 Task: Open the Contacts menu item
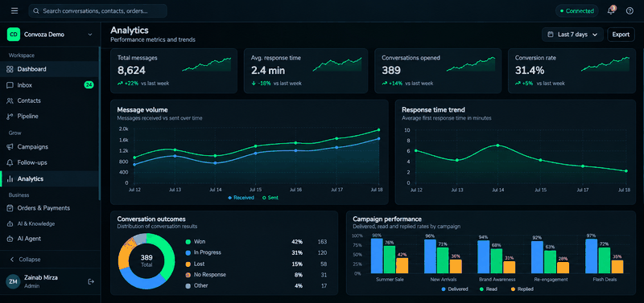pyautogui.click(x=49, y=100)
